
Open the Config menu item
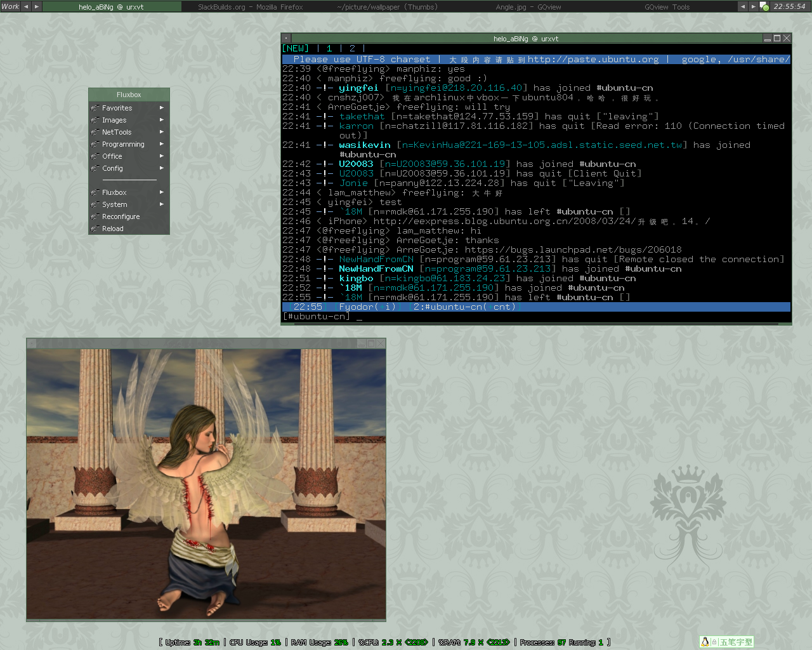[129, 168]
